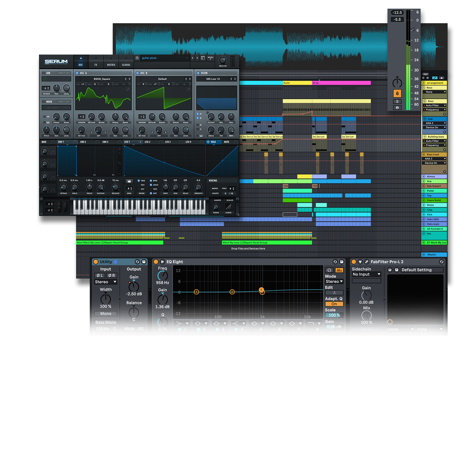Image resolution: width=474 pixels, height=476 pixels.
Task: Click the Mono button in Utility
Action: pos(106,314)
